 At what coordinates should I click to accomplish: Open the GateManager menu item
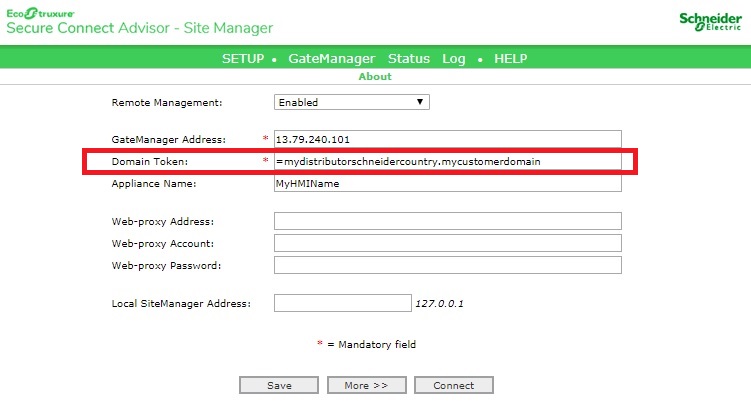point(331,58)
